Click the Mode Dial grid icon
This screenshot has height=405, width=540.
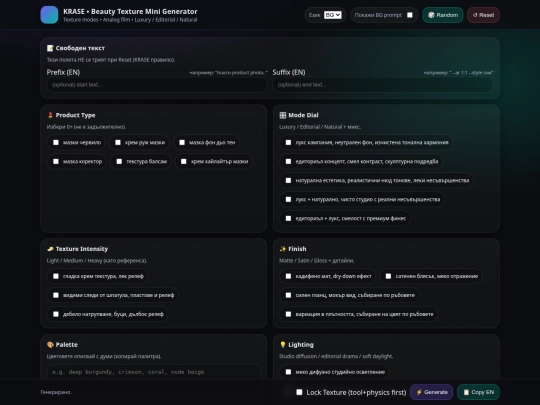point(283,115)
